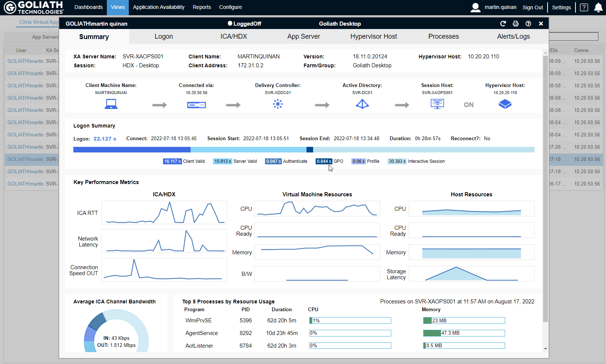
Task: Click the GPO segment on the logon bar
Action: pos(310,149)
